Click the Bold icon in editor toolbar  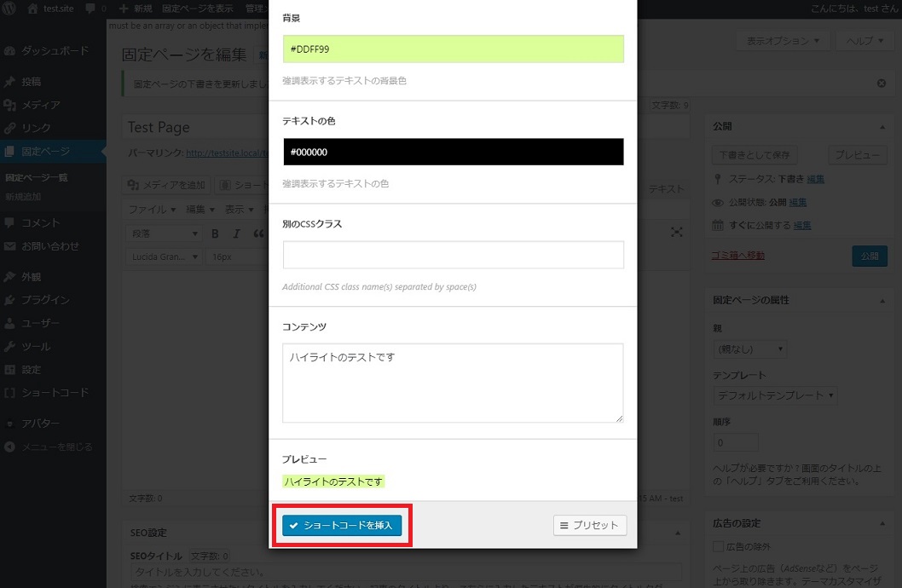pos(216,233)
